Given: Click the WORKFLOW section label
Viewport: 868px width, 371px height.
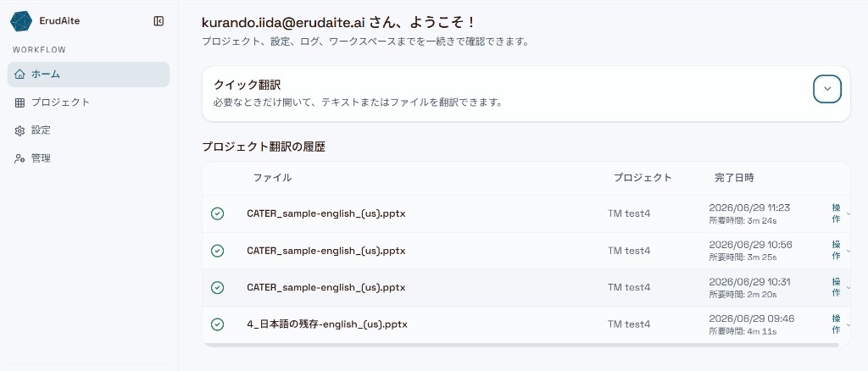Looking at the screenshot, I should pos(39,50).
